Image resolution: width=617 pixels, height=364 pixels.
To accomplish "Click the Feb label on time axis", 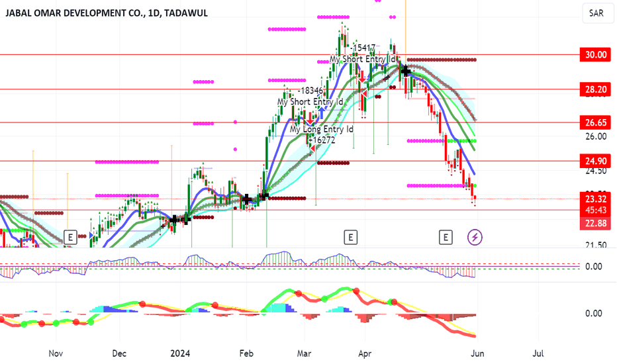I will (246, 353).
